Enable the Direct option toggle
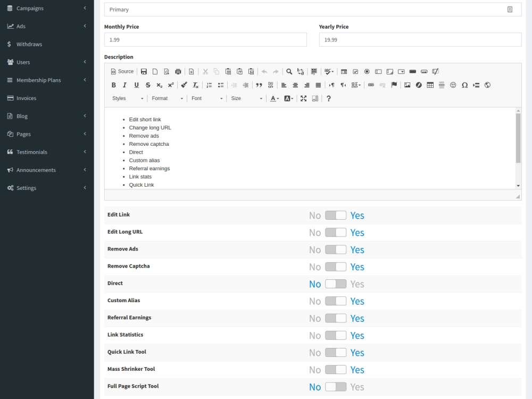The image size is (532, 399). coord(336,284)
